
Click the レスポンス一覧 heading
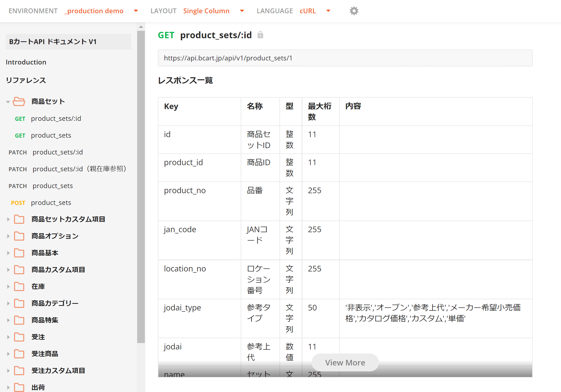coord(185,81)
